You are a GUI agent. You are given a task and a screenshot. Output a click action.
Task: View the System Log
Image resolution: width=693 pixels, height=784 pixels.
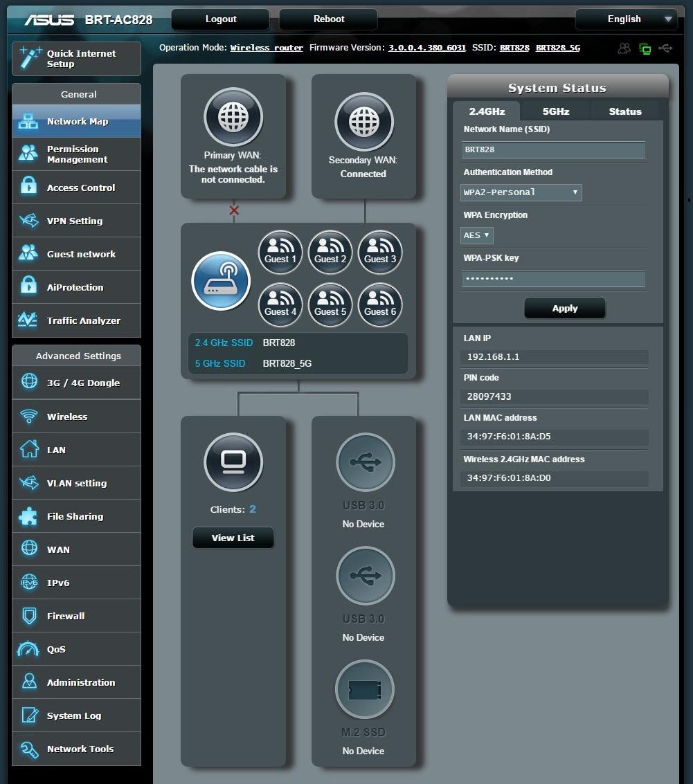77,715
